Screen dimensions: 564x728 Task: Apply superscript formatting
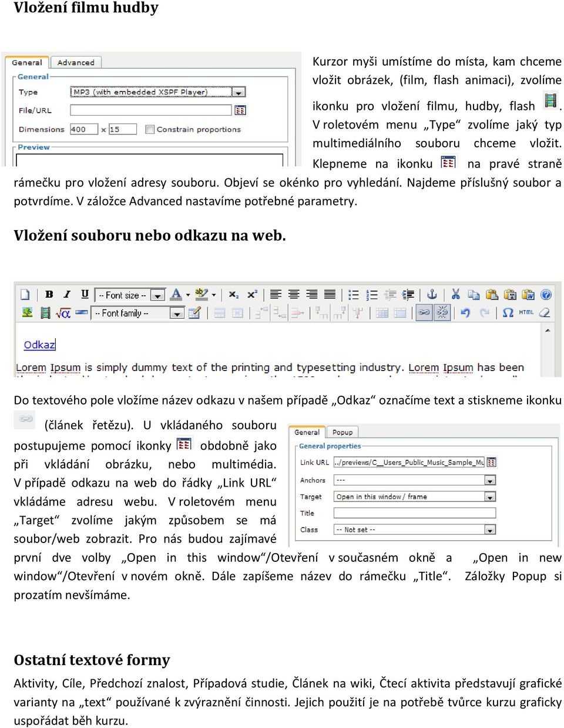[252, 295]
